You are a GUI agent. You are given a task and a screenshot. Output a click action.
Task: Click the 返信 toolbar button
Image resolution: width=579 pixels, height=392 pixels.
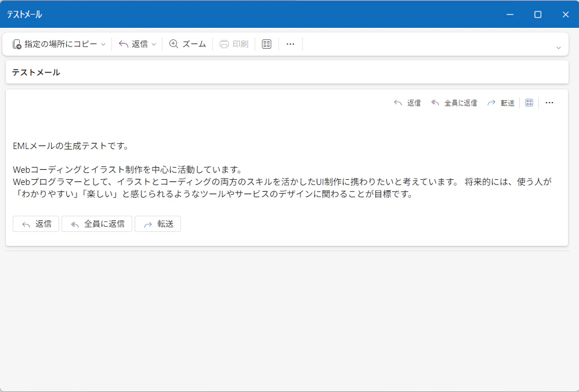133,44
